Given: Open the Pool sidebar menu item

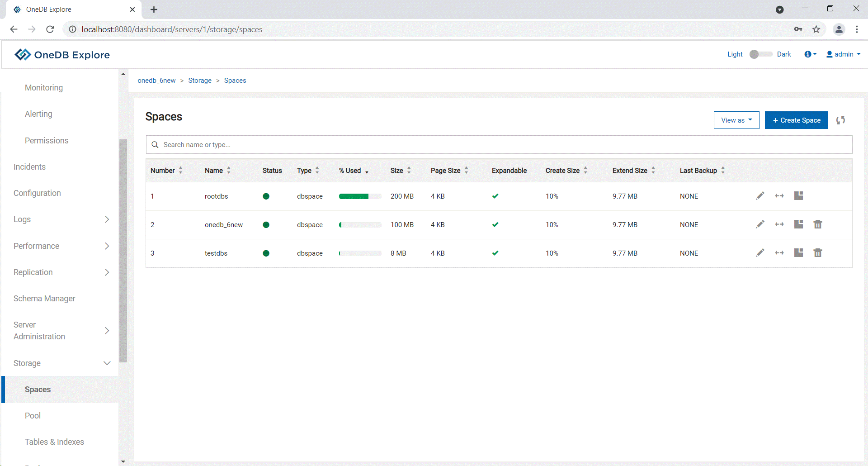Looking at the screenshot, I should point(33,416).
